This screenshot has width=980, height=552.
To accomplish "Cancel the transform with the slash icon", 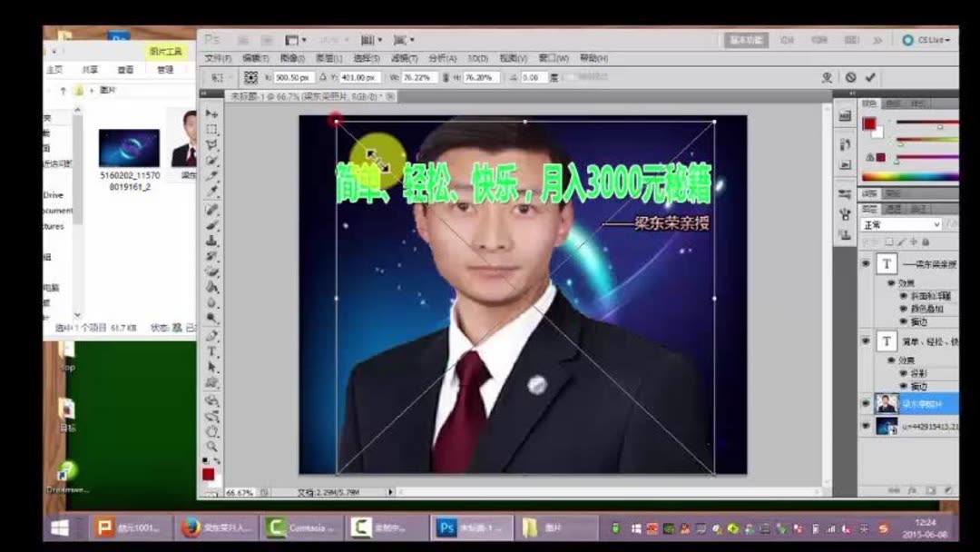I will click(x=849, y=77).
